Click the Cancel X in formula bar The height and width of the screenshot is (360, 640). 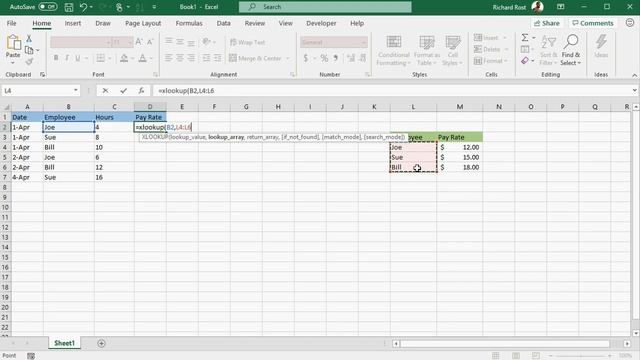(105, 91)
